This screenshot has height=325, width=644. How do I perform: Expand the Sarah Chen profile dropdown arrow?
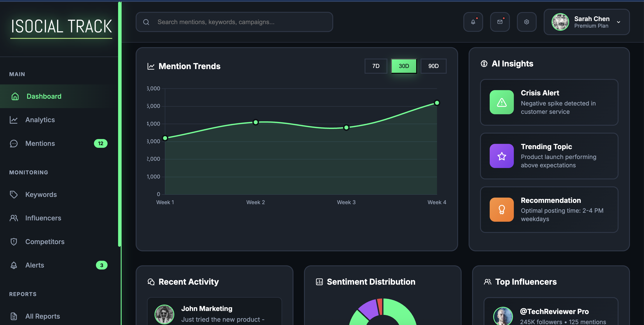coord(618,22)
